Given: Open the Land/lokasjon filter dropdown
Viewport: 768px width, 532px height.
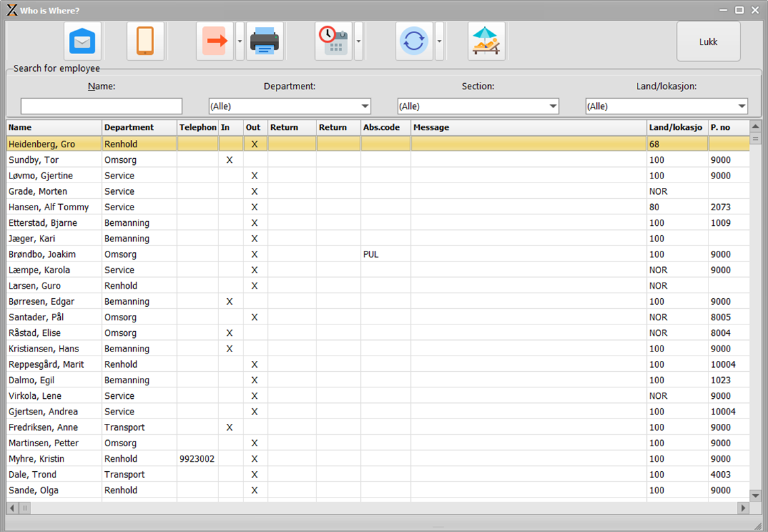Looking at the screenshot, I should 667,105.
